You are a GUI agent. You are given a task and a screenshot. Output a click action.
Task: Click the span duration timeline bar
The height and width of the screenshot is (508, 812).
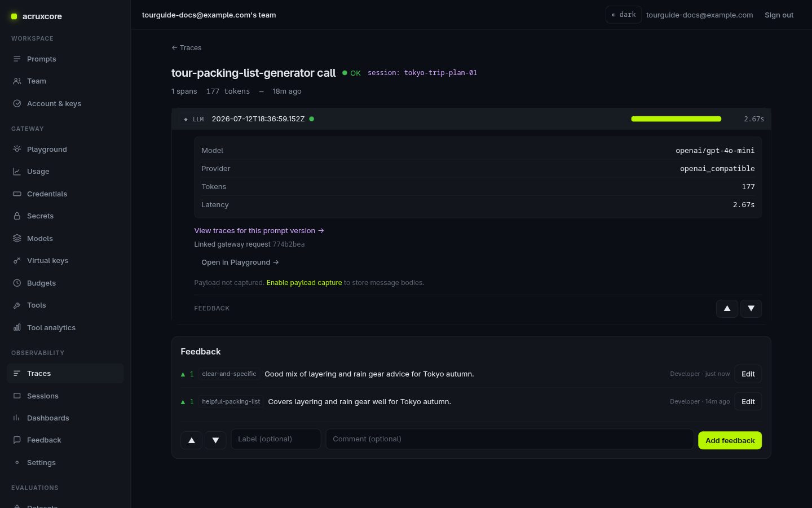coord(676,119)
